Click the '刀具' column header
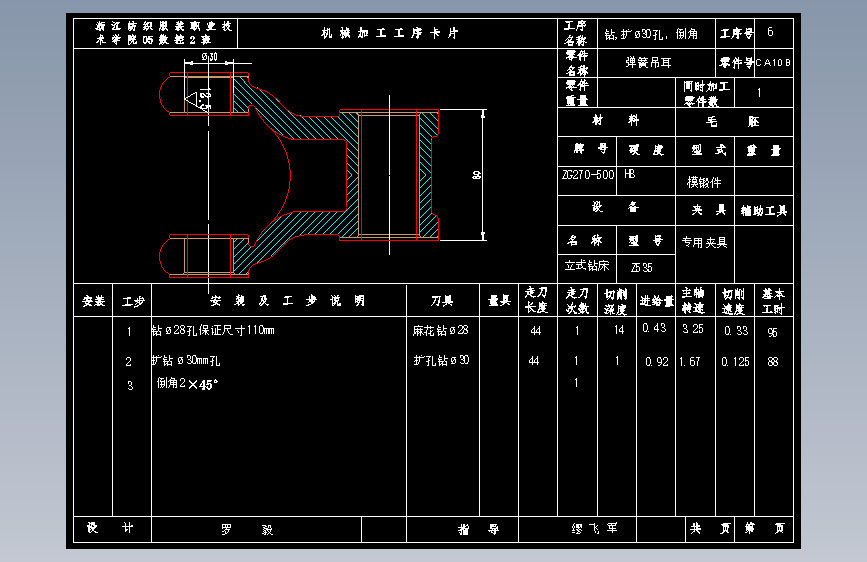Image resolution: width=867 pixels, height=562 pixels. tap(442, 301)
